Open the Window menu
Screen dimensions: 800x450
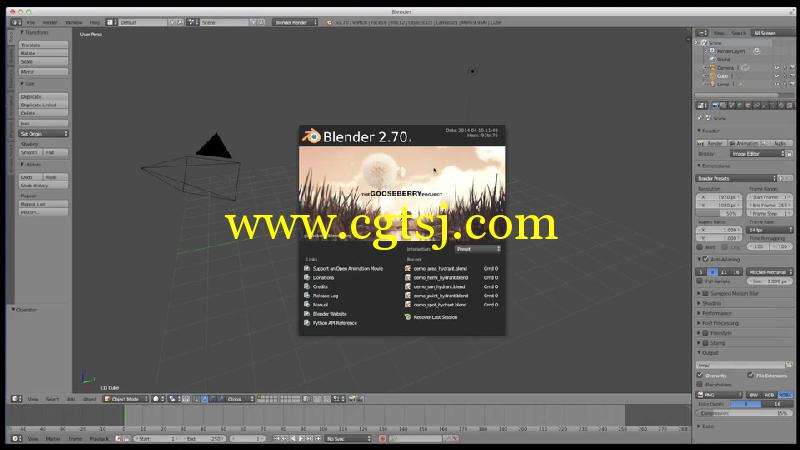(x=73, y=22)
